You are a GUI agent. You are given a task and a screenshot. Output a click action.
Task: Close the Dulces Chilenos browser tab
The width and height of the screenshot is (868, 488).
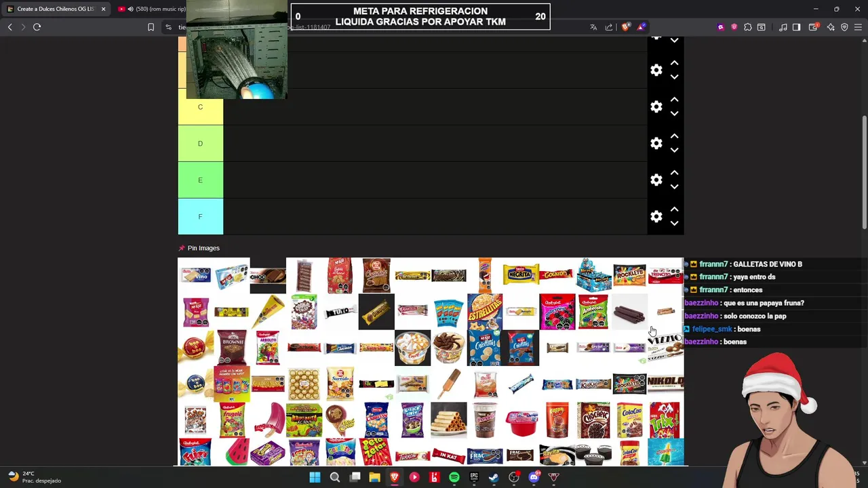(103, 9)
